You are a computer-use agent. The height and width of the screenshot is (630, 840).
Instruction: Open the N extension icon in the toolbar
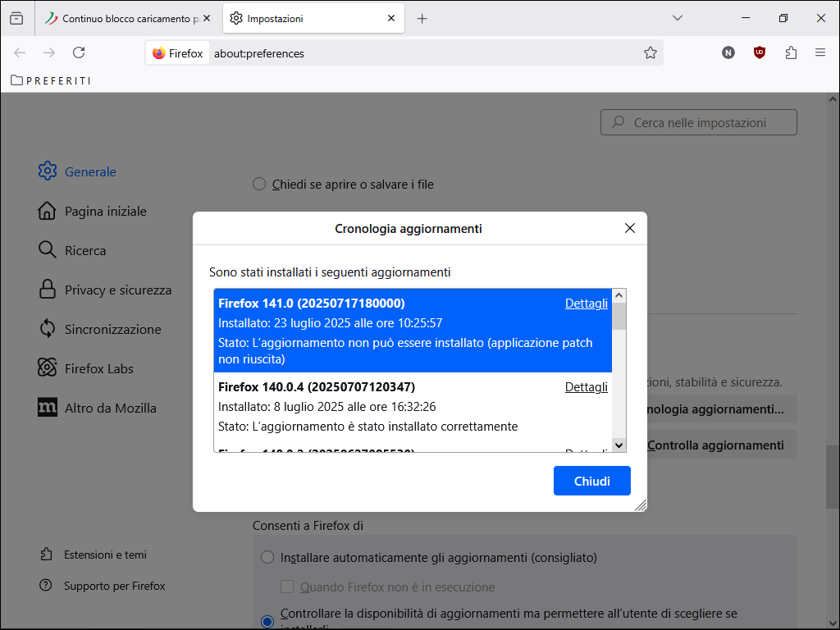tap(728, 52)
